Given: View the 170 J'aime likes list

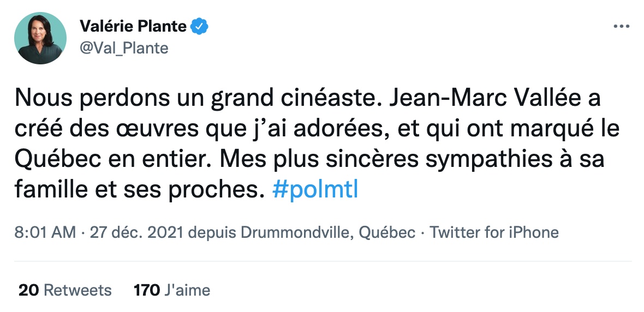Looking at the screenshot, I should tap(172, 290).
